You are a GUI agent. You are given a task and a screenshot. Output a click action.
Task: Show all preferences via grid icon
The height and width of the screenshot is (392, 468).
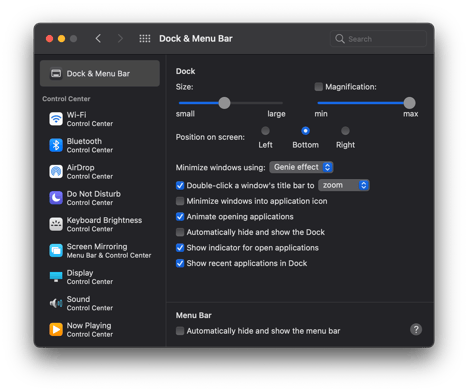coord(145,39)
